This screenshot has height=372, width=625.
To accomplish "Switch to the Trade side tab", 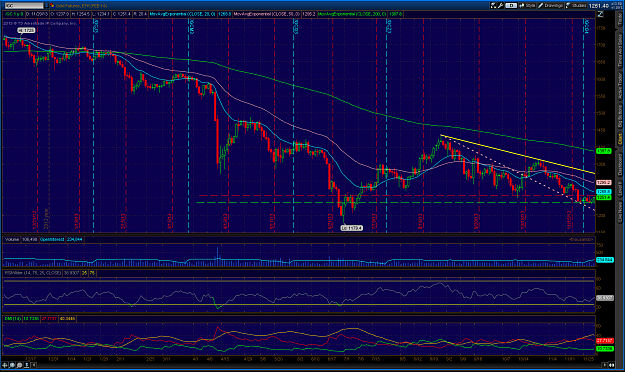I will (x=620, y=19).
